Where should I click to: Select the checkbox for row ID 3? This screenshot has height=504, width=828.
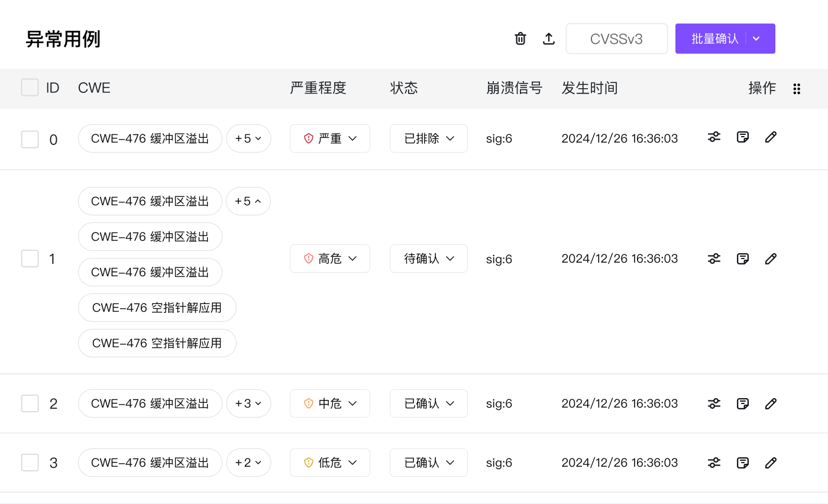pyautogui.click(x=30, y=463)
